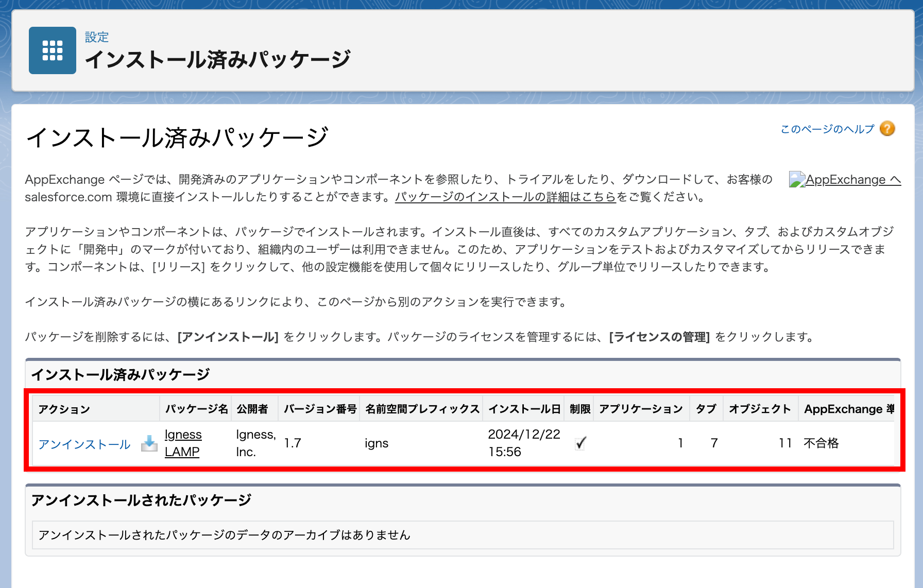Click the パッケージ名 column header
The width and height of the screenshot is (923, 588).
[x=196, y=409]
